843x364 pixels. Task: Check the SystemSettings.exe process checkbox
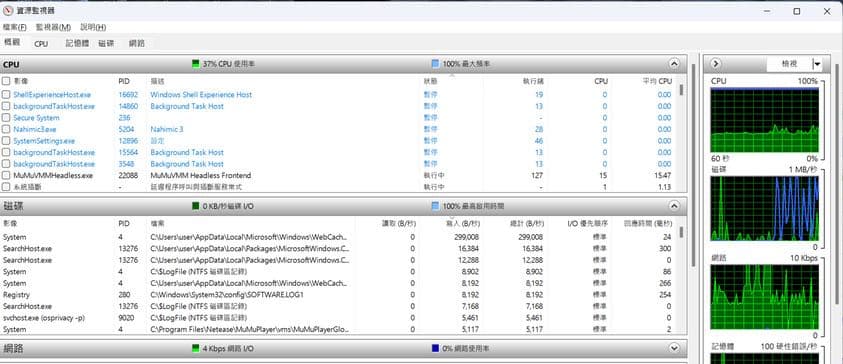6,141
